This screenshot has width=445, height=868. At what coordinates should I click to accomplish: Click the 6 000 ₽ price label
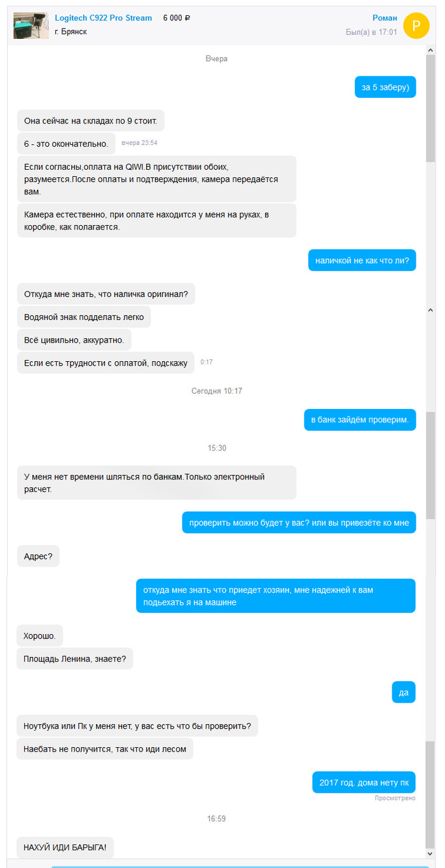[x=177, y=18]
